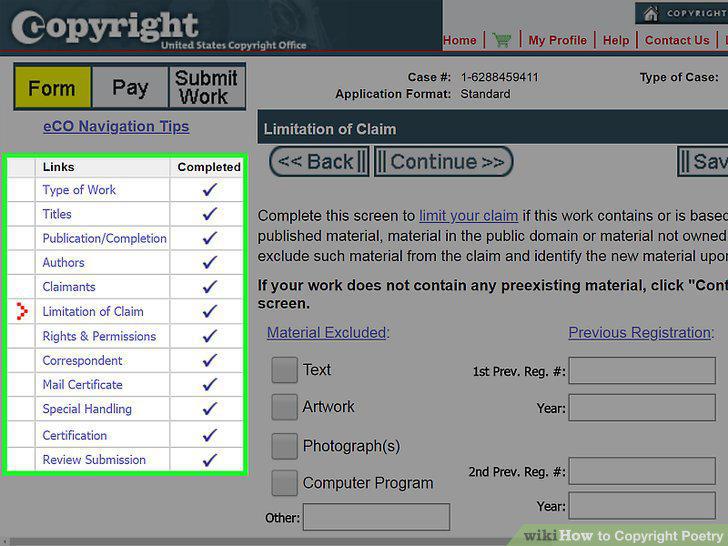728x546 pixels.
Task: Go to the Publication/Completion link
Action: (x=104, y=238)
